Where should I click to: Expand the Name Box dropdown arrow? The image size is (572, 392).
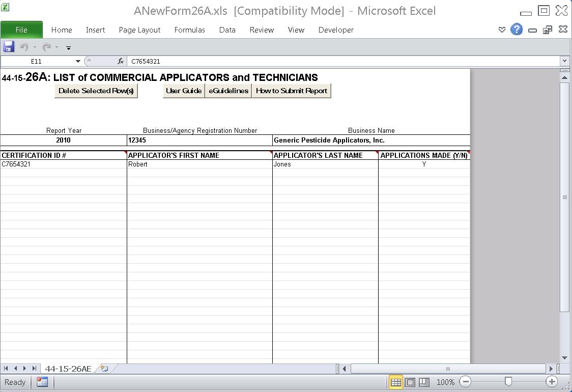[x=78, y=61]
